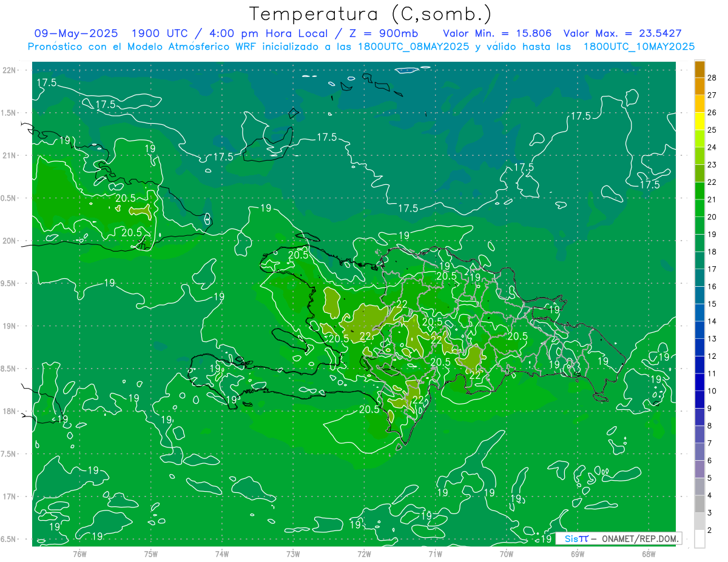Click color scale value "9"

(x=710, y=409)
